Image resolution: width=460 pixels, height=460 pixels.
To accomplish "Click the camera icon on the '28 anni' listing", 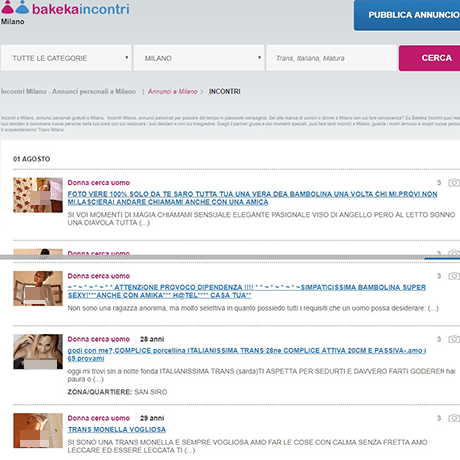I will click(454, 339).
